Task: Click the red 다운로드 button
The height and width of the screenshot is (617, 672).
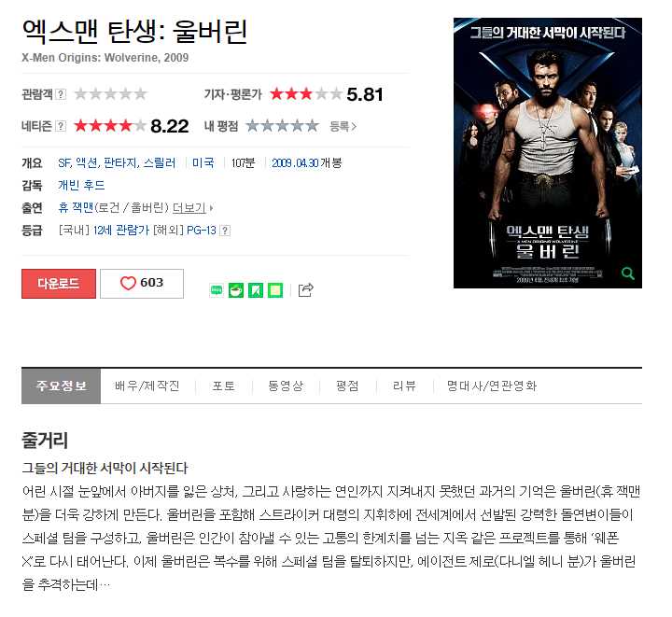Action: point(59,283)
